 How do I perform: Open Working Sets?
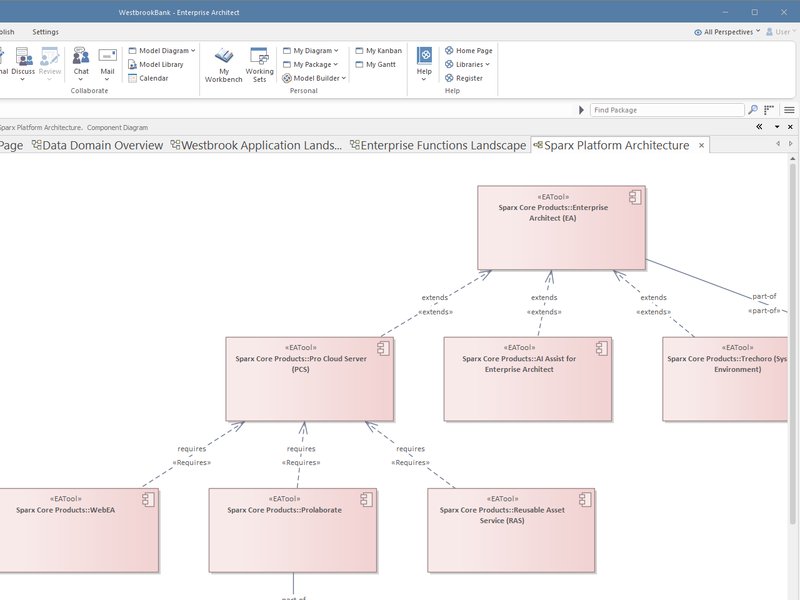tap(259, 65)
